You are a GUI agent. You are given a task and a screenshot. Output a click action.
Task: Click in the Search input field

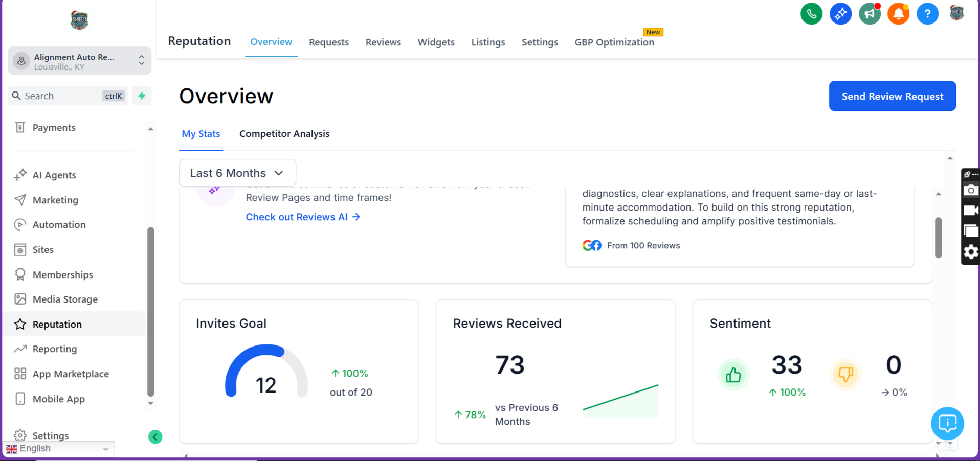pos(61,96)
